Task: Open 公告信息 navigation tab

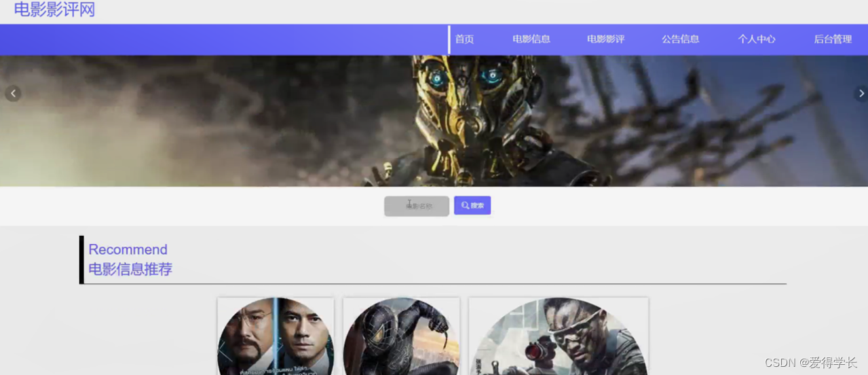Action: (x=681, y=39)
